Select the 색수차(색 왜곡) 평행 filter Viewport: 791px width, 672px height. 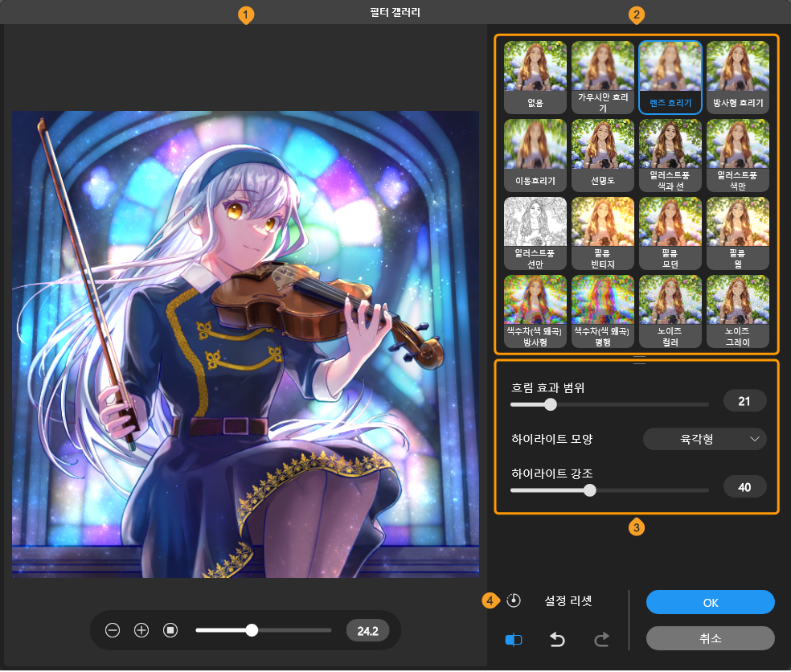[x=603, y=311]
